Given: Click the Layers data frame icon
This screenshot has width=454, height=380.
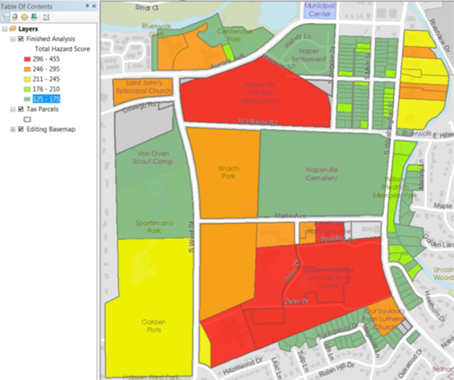Looking at the screenshot, I should 13,29.
